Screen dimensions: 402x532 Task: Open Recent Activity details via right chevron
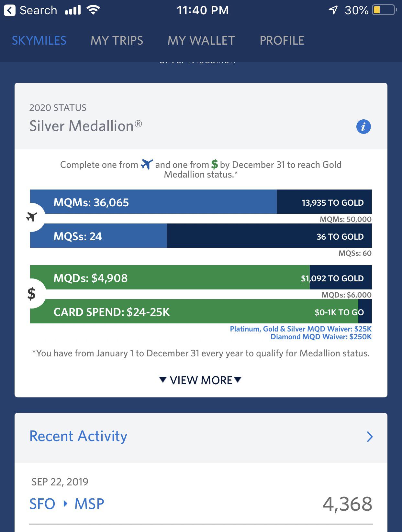[x=369, y=437]
